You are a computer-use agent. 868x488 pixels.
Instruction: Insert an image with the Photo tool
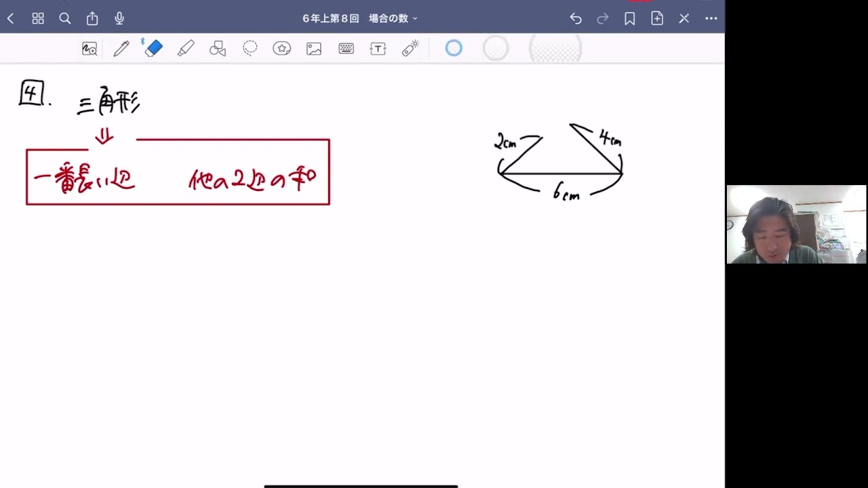(x=313, y=48)
